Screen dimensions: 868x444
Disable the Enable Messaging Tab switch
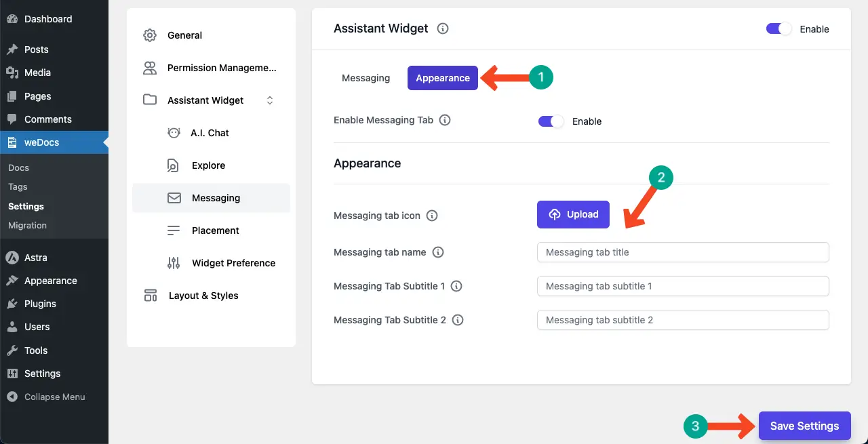click(x=551, y=121)
